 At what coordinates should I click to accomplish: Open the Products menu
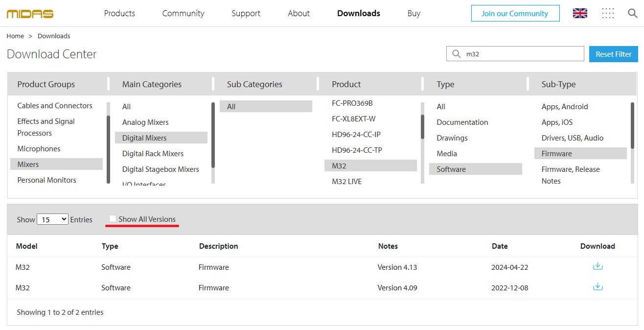pyautogui.click(x=119, y=13)
